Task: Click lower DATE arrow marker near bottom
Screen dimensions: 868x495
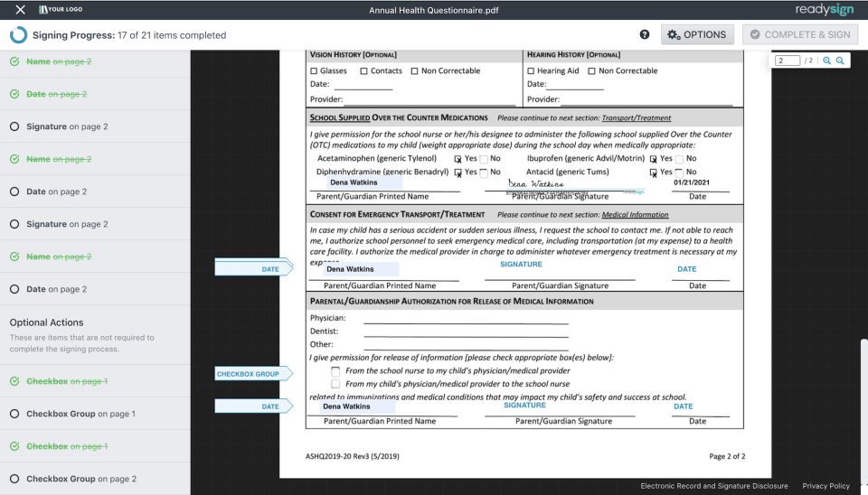Action: [253, 406]
